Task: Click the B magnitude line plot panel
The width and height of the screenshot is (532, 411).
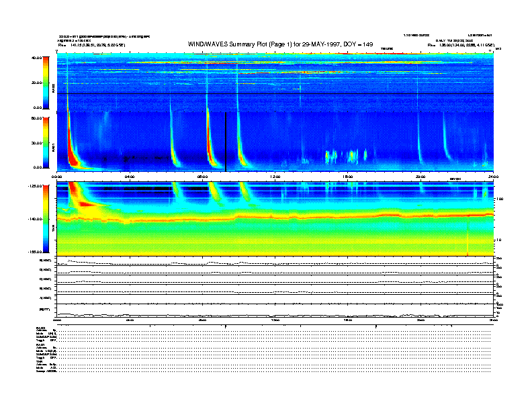Action: point(275,310)
